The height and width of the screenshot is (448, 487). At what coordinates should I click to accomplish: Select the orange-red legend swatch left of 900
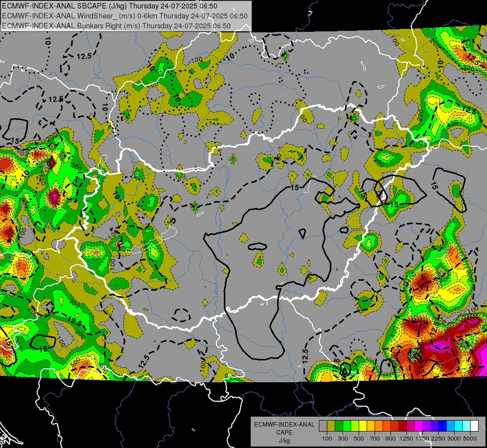(387, 426)
